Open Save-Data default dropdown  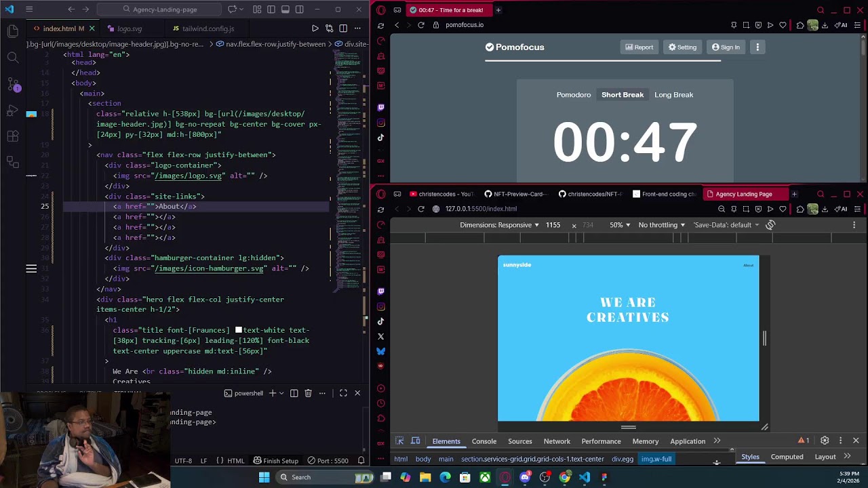[x=726, y=225]
